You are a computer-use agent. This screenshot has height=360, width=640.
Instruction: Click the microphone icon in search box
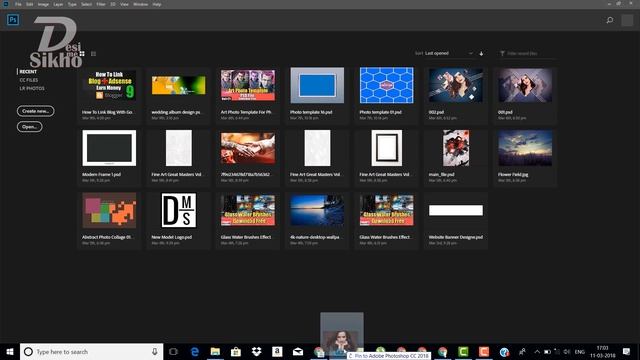[x=155, y=351]
